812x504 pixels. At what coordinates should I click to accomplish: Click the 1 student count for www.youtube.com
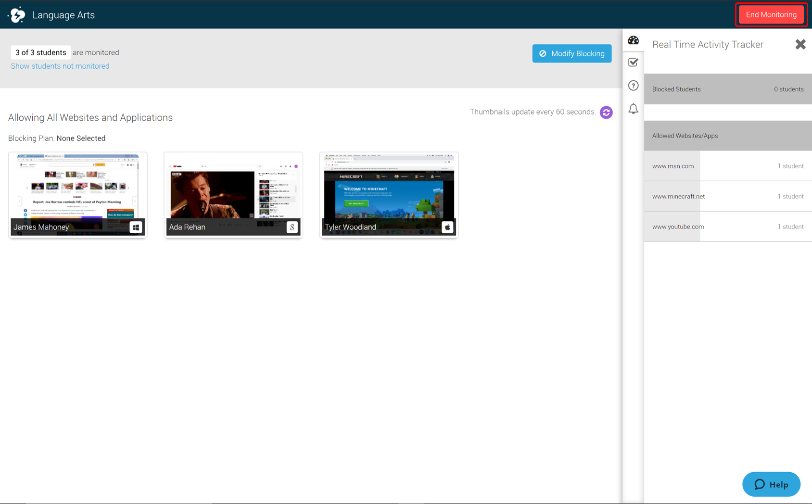[791, 227]
